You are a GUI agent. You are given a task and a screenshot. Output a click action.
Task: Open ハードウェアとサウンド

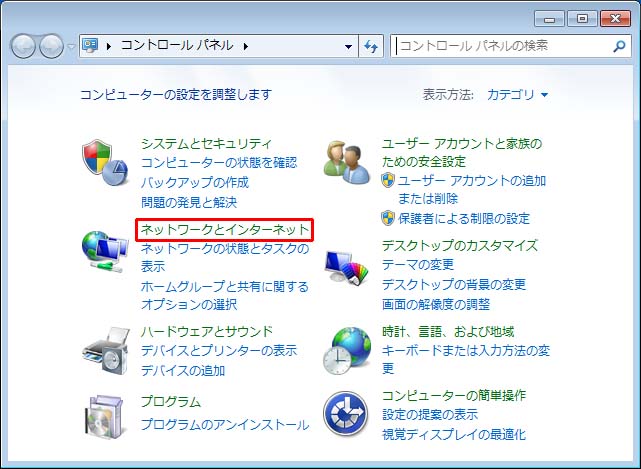coord(206,331)
